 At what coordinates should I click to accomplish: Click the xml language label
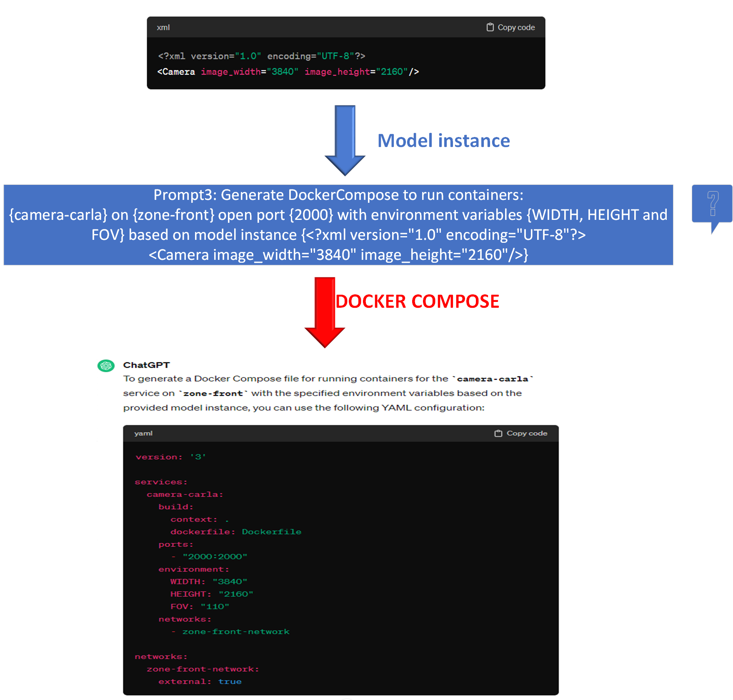tap(163, 27)
